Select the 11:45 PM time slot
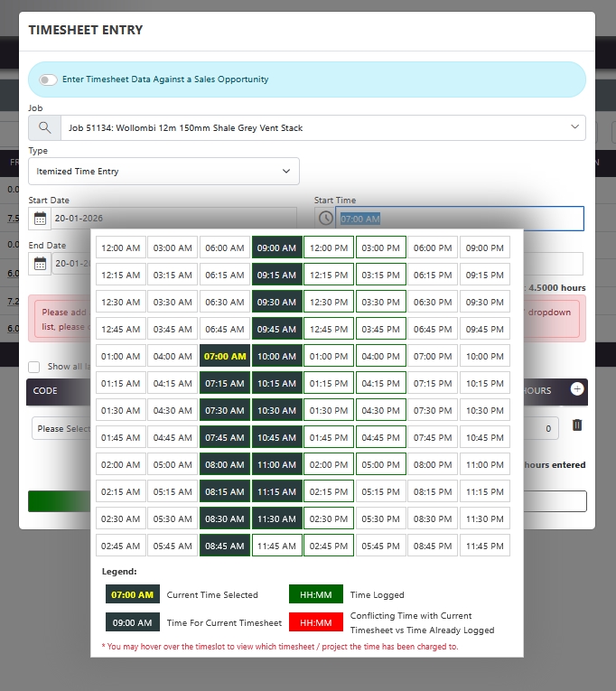 (484, 546)
